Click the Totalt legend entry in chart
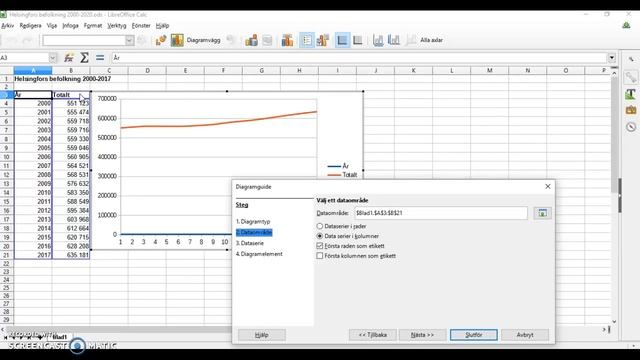The image size is (640, 360). click(342, 175)
